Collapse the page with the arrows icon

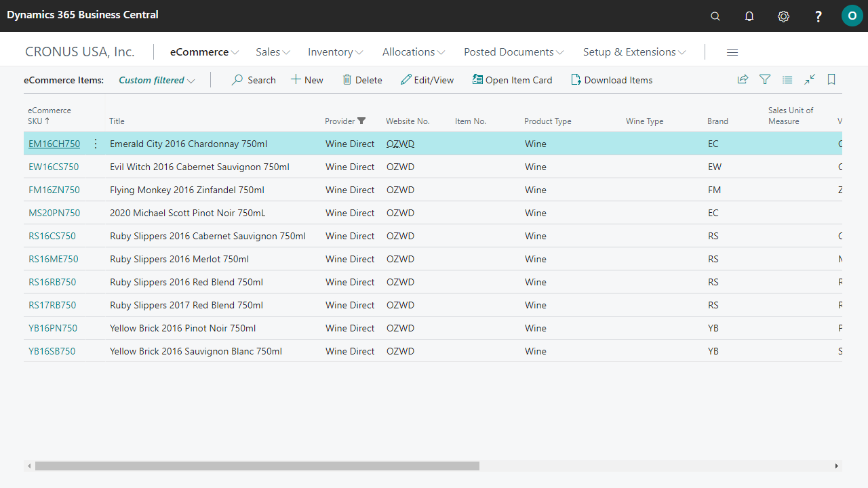click(810, 80)
